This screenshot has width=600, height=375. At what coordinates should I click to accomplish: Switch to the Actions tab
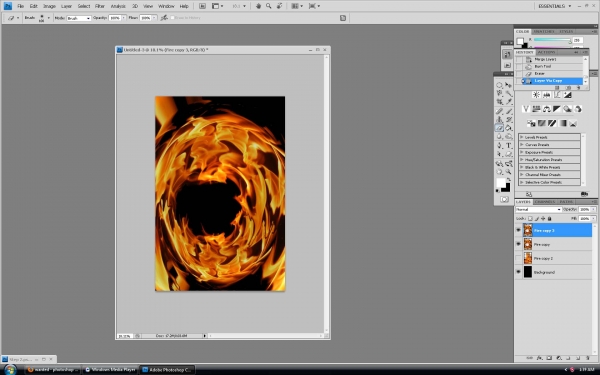coord(546,52)
